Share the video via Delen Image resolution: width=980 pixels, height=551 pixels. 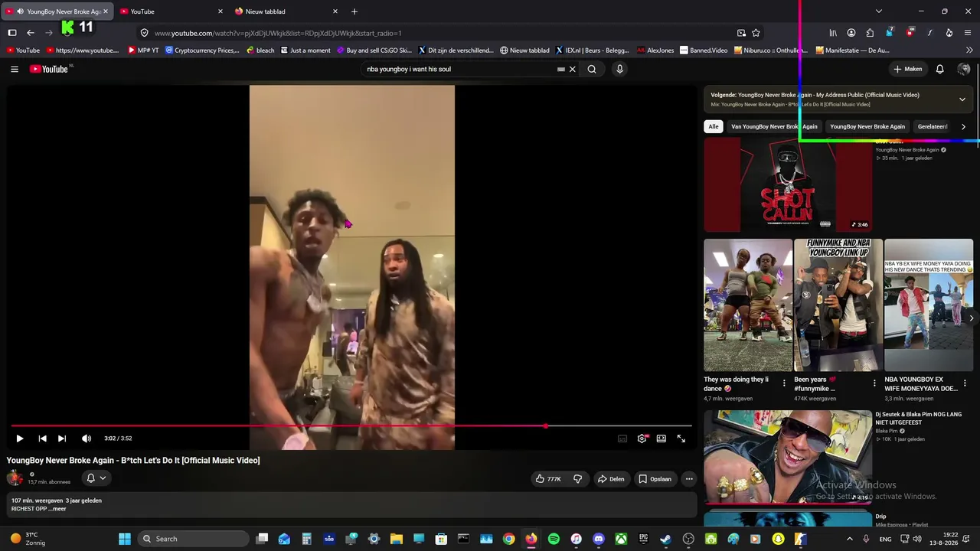(x=611, y=479)
